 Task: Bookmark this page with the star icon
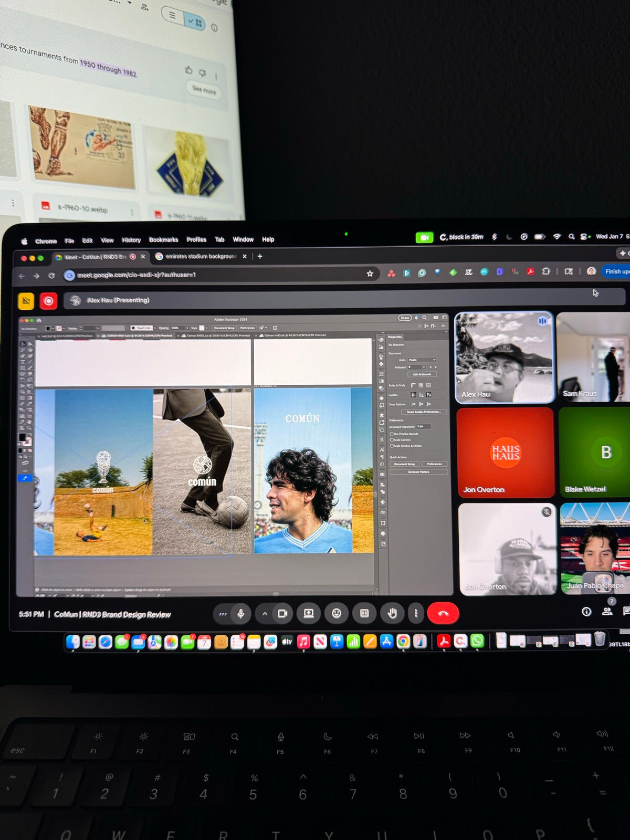(x=370, y=274)
